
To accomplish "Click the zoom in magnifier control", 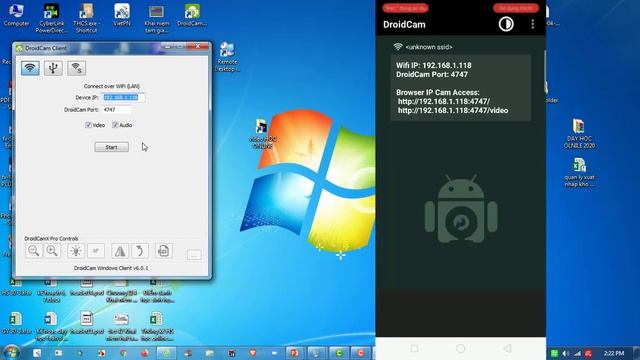I will click(x=52, y=251).
